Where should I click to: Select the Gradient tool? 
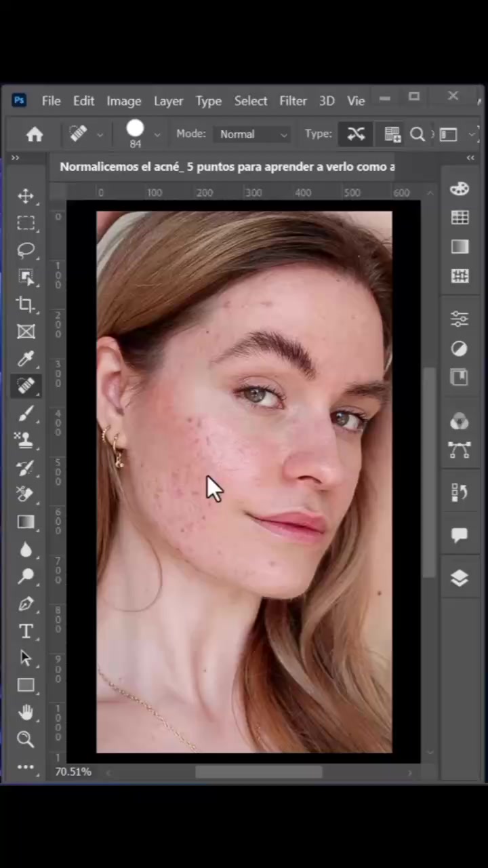26,521
